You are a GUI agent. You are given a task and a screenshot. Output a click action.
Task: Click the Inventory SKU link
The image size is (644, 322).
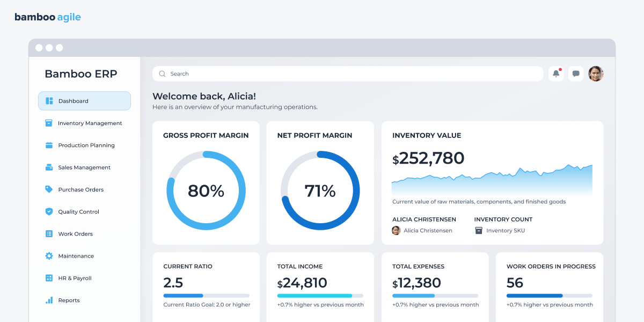(506, 231)
